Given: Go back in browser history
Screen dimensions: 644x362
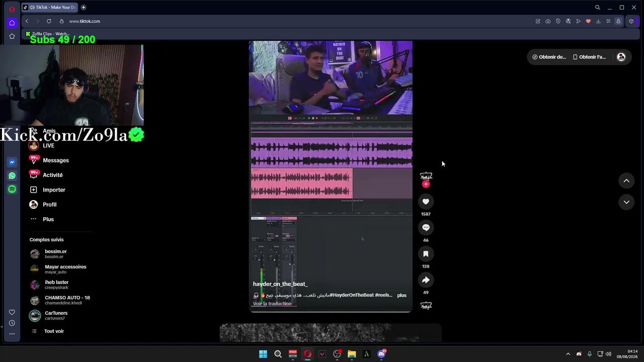Looking at the screenshot, I should pos(27,21).
